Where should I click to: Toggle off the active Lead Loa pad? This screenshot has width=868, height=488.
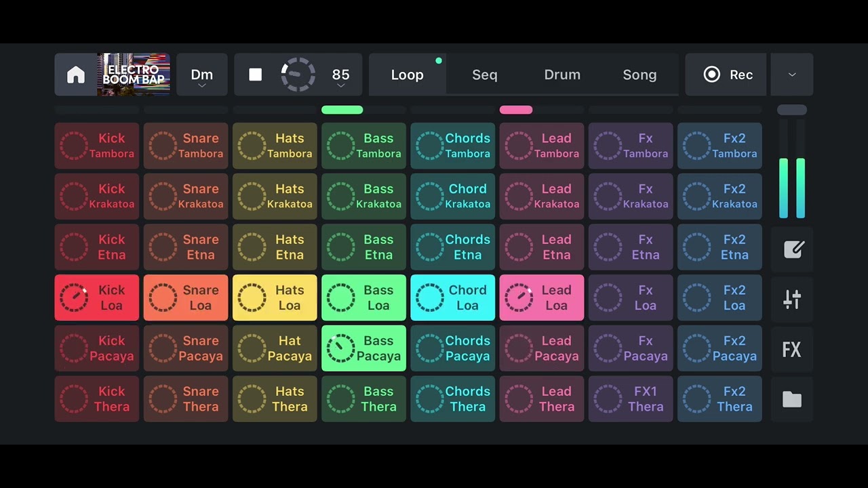[542, 298]
